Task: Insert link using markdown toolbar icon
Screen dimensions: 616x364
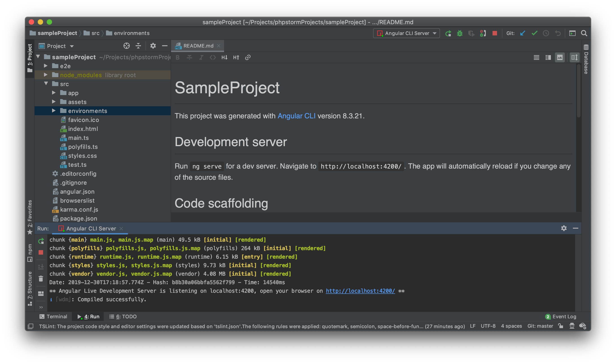Action: pos(248,57)
